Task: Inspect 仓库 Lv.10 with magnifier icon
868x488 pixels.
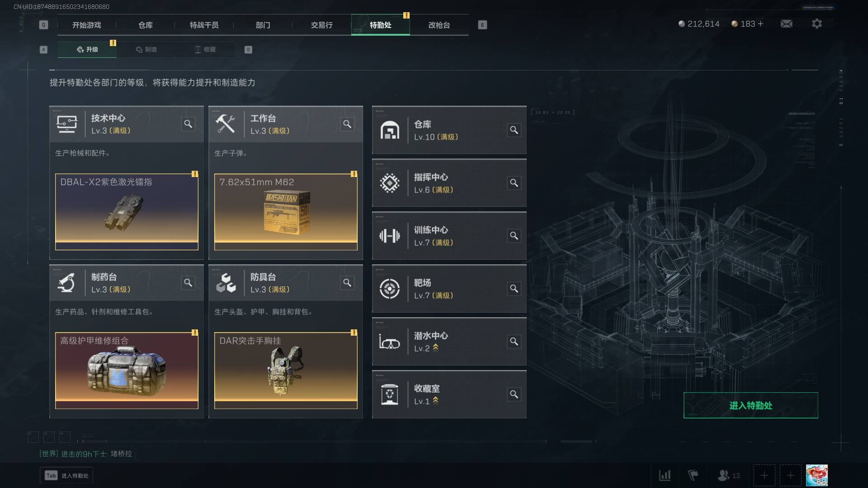Action: 514,130
